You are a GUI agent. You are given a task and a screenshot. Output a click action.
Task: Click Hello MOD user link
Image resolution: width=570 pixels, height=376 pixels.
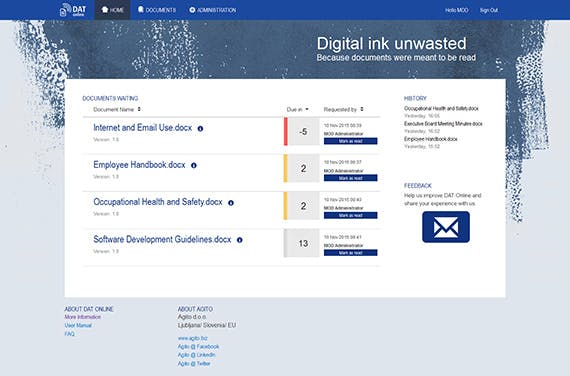tap(457, 10)
